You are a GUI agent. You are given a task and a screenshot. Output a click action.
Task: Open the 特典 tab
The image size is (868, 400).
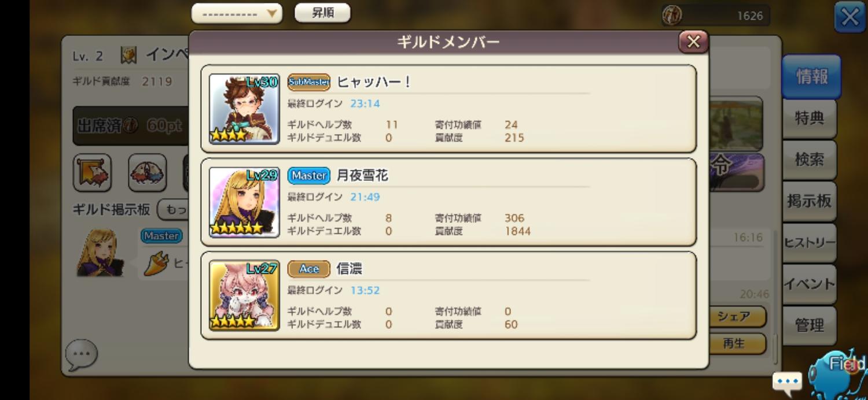point(810,118)
